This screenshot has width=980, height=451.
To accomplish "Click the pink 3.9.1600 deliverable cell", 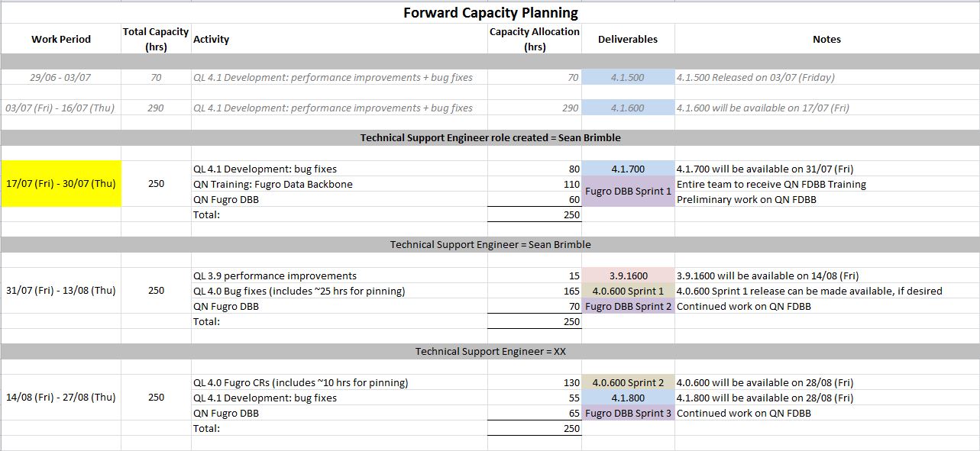I will (628, 275).
